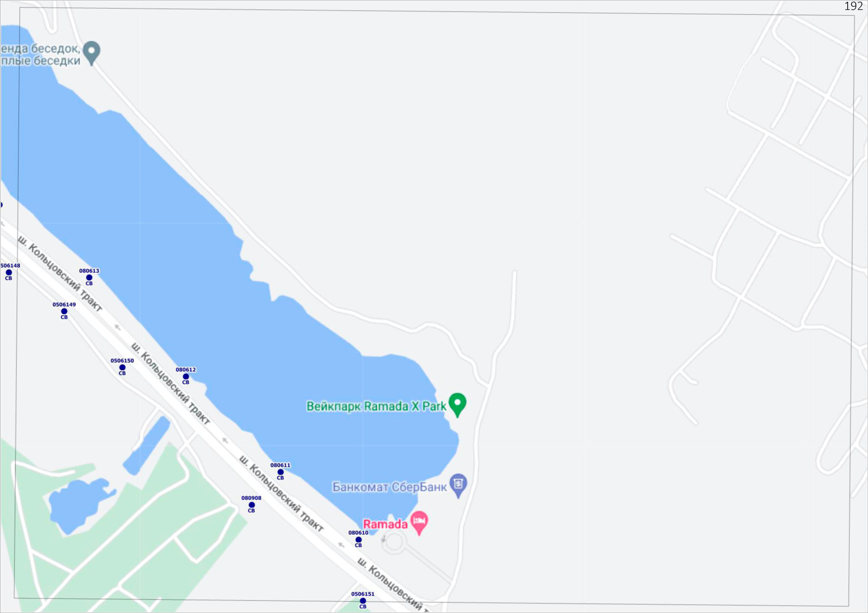This screenshot has height=613, width=868.
Task: Select marker dot 0506151
Action: [x=362, y=601]
